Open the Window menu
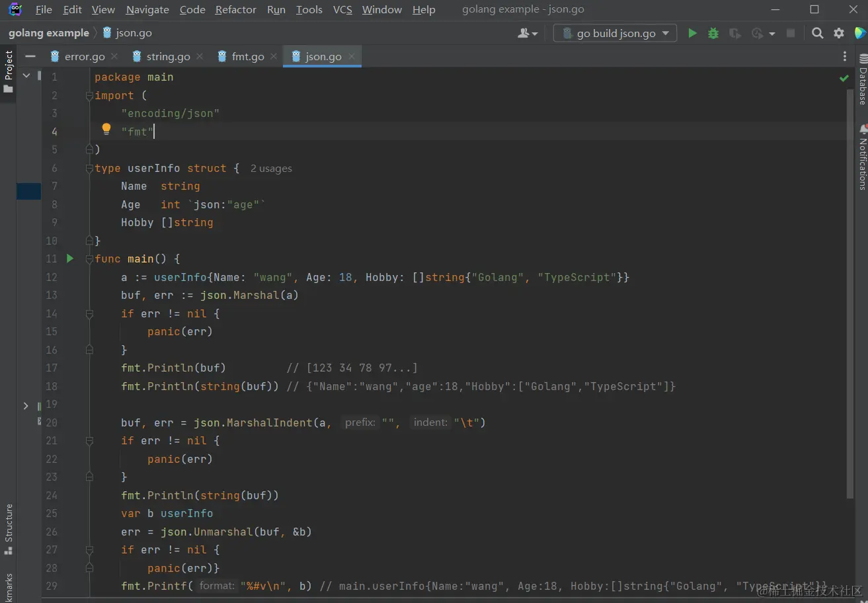 [382, 9]
